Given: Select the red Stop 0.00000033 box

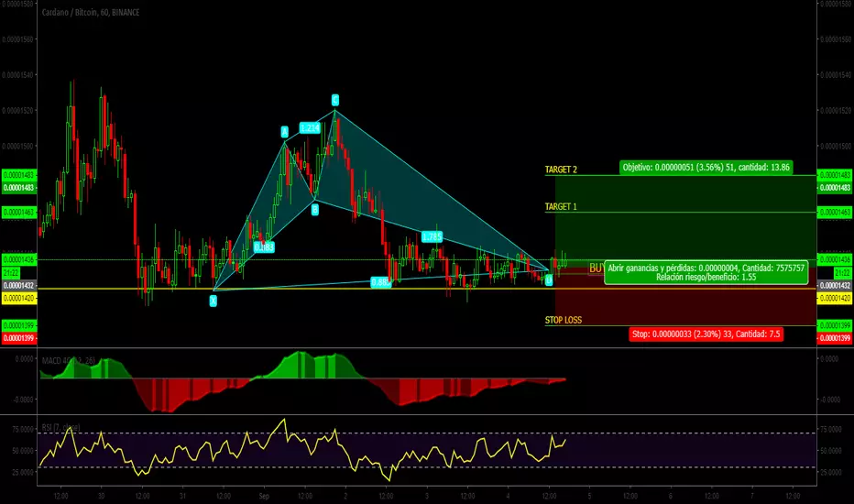Looking at the screenshot, I should tap(706, 334).
